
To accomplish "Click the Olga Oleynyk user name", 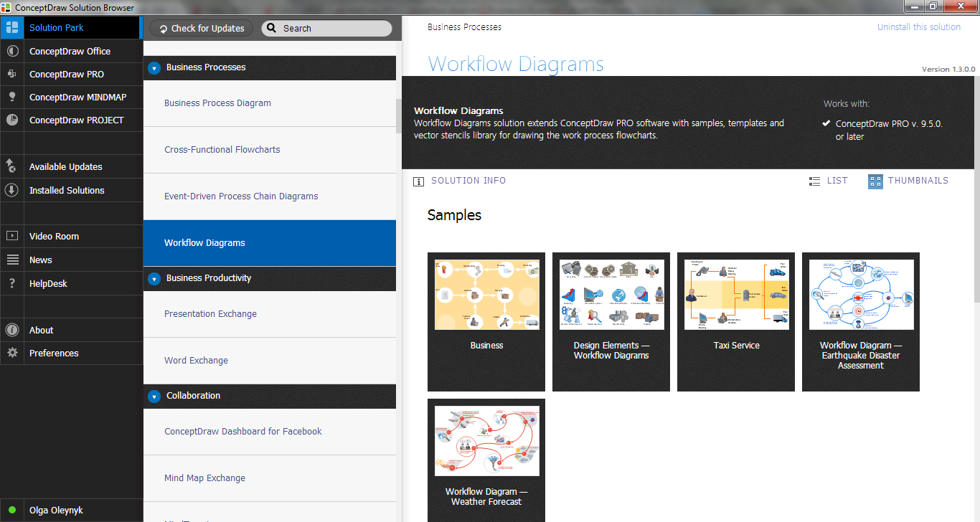I will coord(56,511).
